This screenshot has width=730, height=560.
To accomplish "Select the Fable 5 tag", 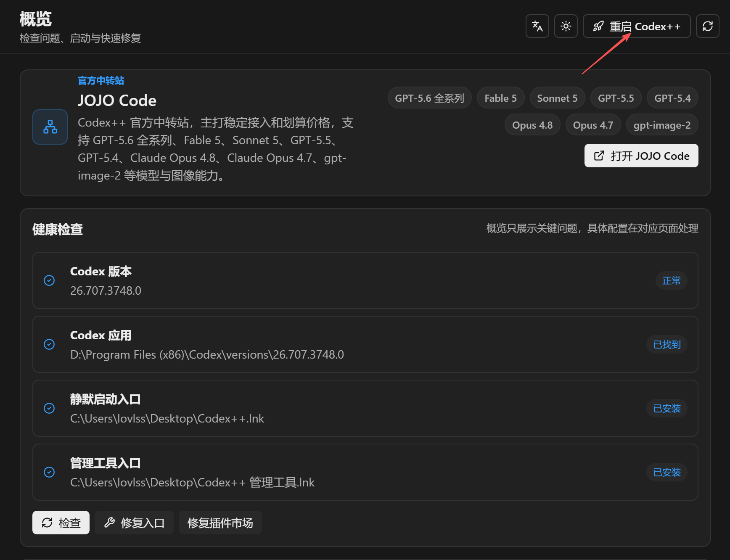I will pos(500,98).
